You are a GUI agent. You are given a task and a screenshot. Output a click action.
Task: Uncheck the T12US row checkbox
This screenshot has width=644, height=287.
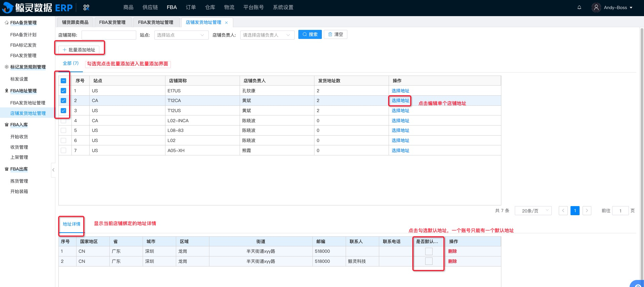click(63, 110)
